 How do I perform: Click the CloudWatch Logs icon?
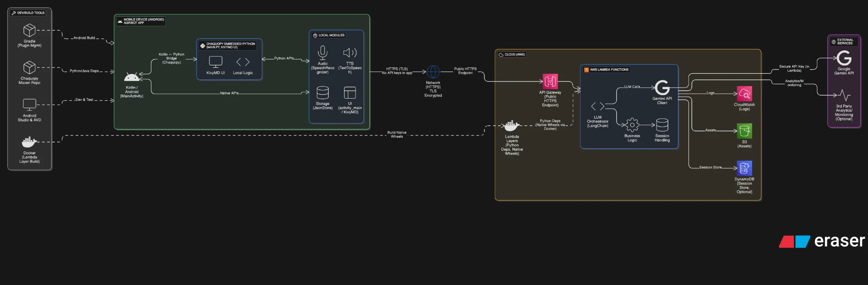[745, 94]
